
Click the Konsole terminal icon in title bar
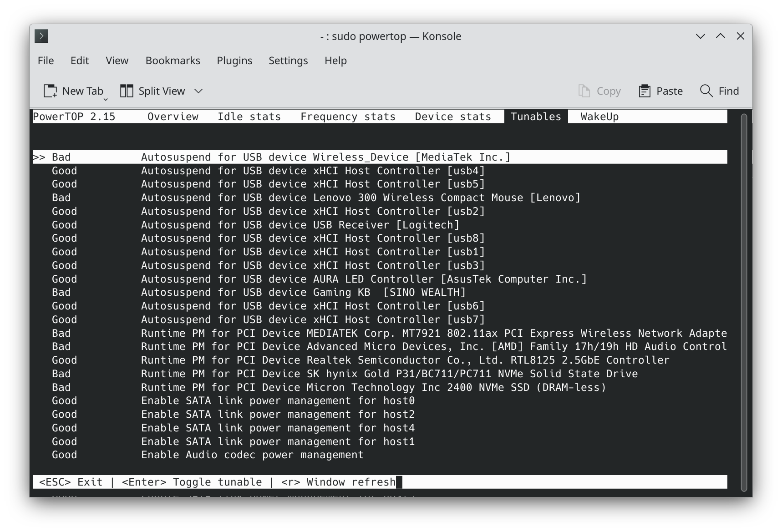click(41, 36)
